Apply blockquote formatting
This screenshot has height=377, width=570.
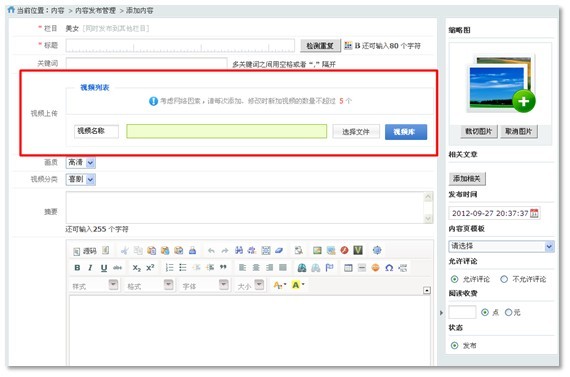(x=223, y=268)
